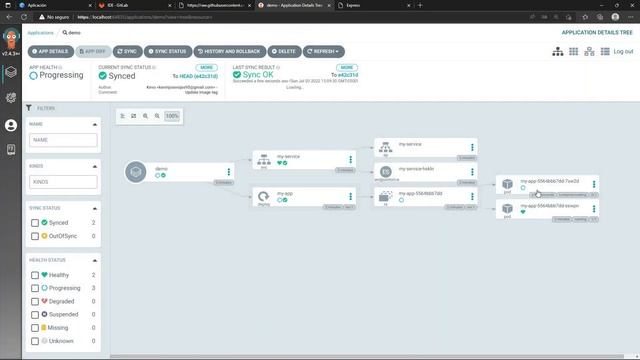Open the Documentation icon in sidebar
640x360 pixels.
[11, 150]
